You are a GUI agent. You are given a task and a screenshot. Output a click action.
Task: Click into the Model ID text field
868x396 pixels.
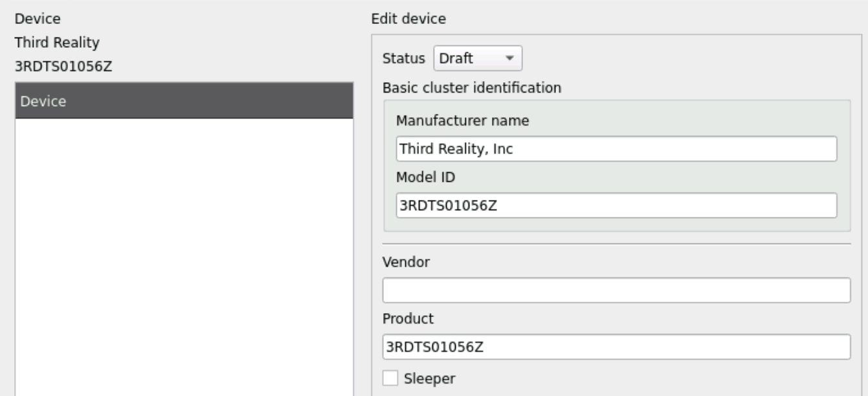click(616, 206)
